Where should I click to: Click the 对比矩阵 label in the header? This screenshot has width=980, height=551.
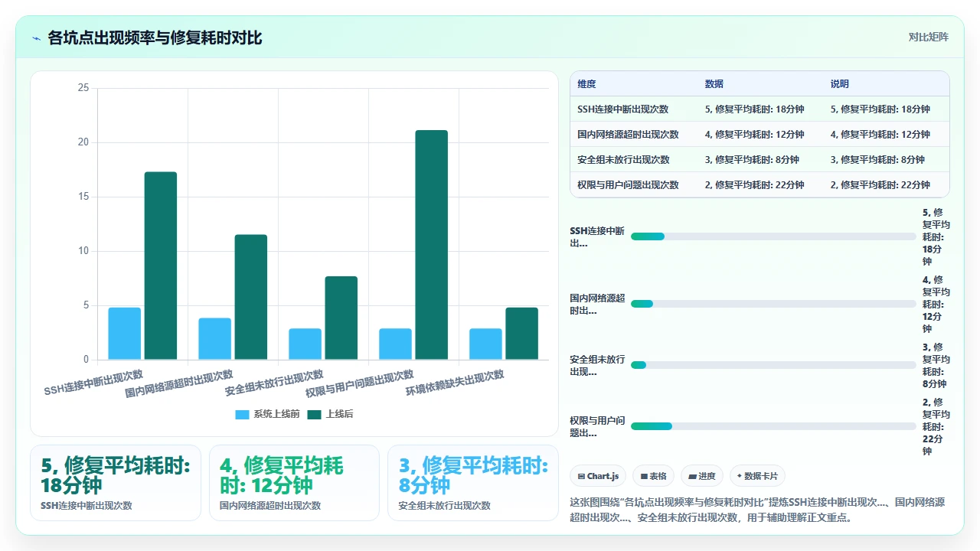928,37
